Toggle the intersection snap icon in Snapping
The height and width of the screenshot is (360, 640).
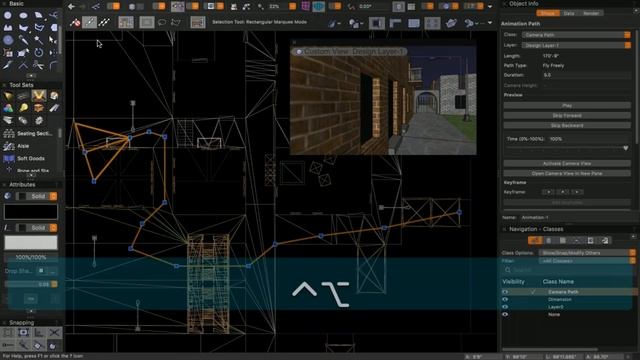pyautogui.click(x=54, y=333)
